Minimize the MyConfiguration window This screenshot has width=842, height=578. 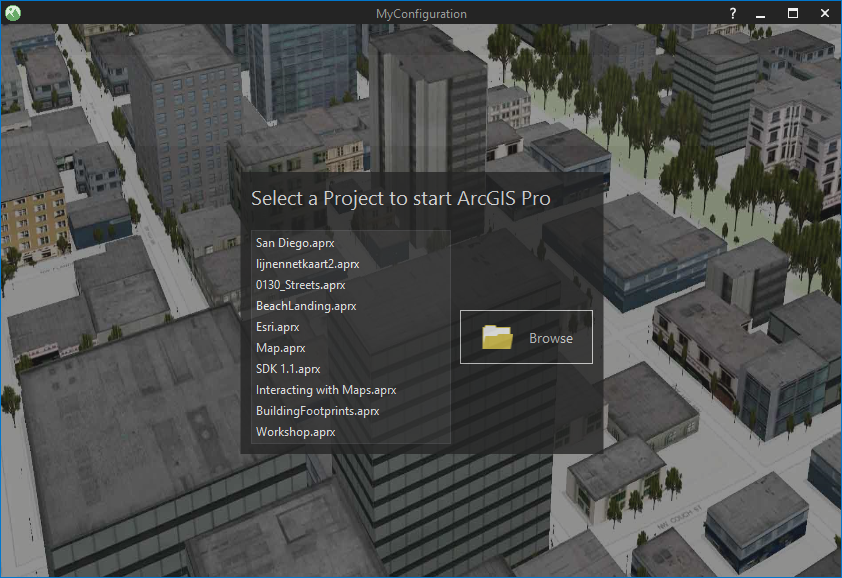tap(760, 13)
